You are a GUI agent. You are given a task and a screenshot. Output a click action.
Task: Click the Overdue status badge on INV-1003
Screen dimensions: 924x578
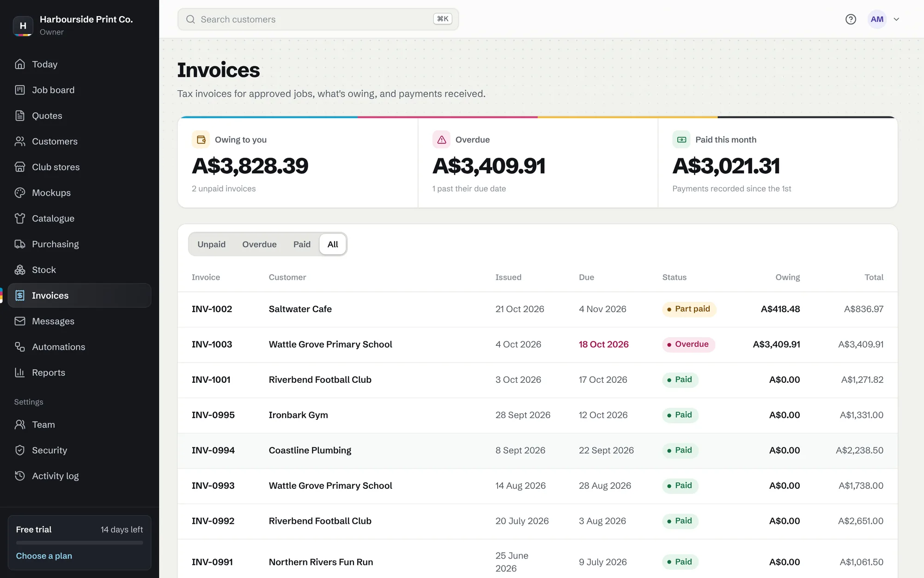click(x=688, y=344)
